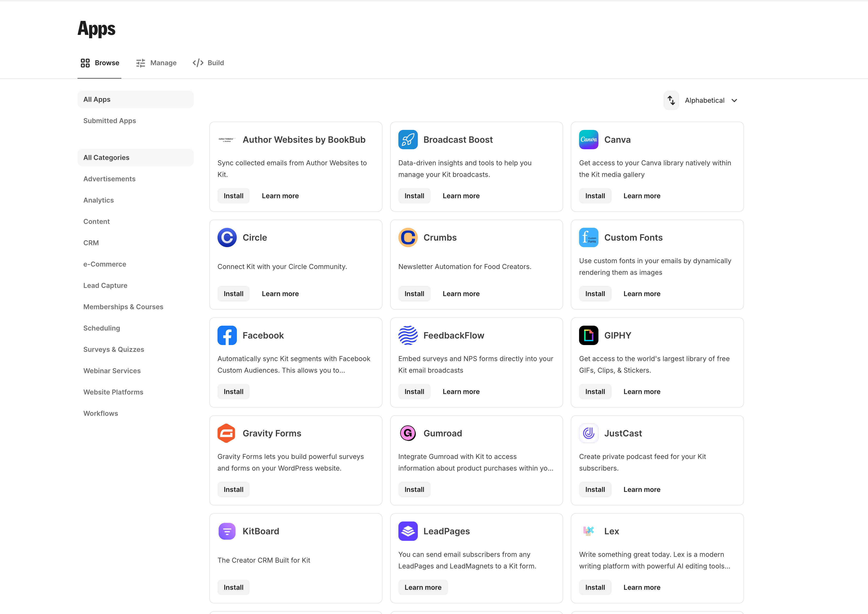
Task: Click the Circle app icon
Action: coord(227,238)
